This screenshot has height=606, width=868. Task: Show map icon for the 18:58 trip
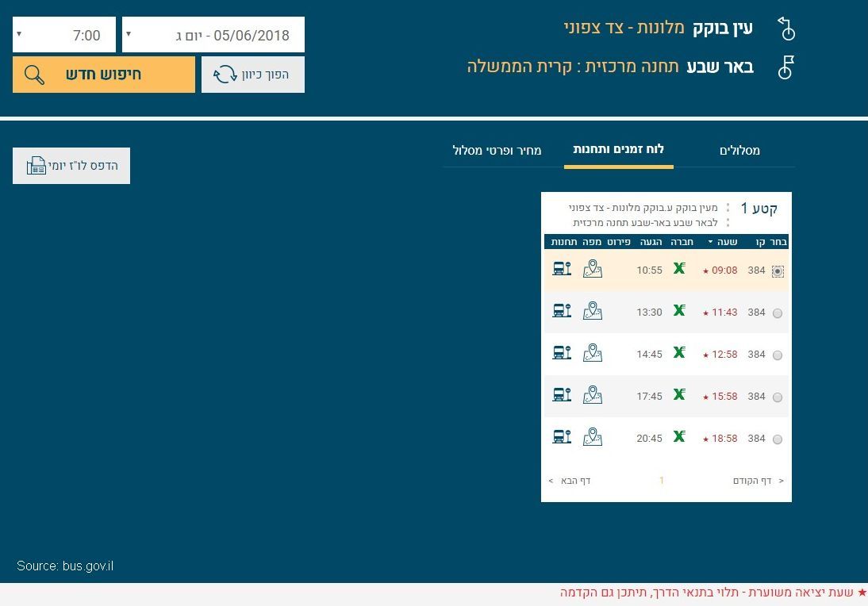pos(593,437)
